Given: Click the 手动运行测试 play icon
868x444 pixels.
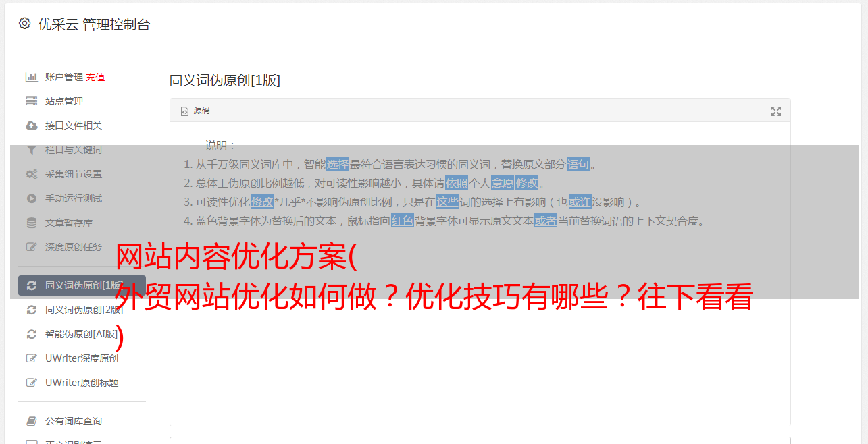Looking at the screenshot, I should [x=31, y=198].
